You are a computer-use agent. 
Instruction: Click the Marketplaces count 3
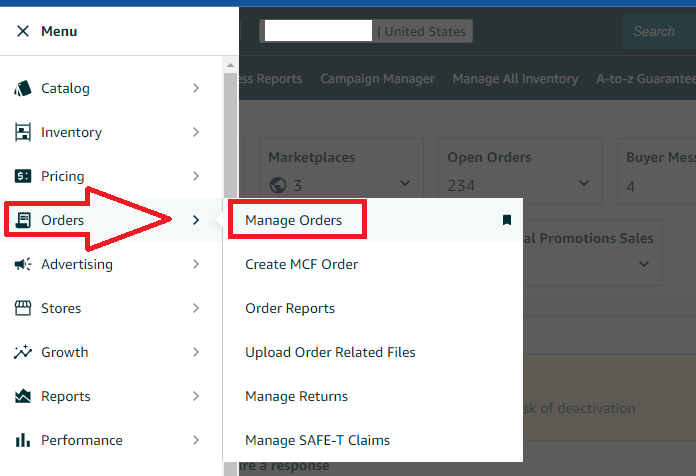[x=297, y=185]
